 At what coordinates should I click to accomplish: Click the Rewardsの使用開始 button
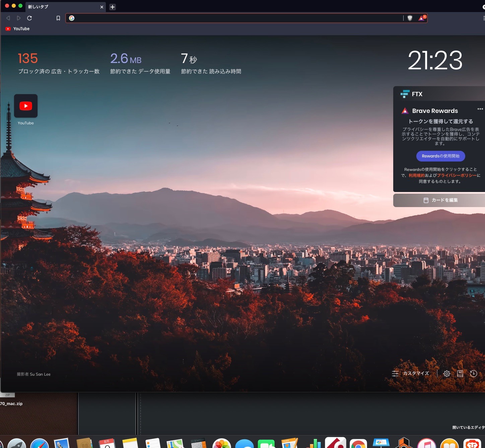pyautogui.click(x=440, y=156)
